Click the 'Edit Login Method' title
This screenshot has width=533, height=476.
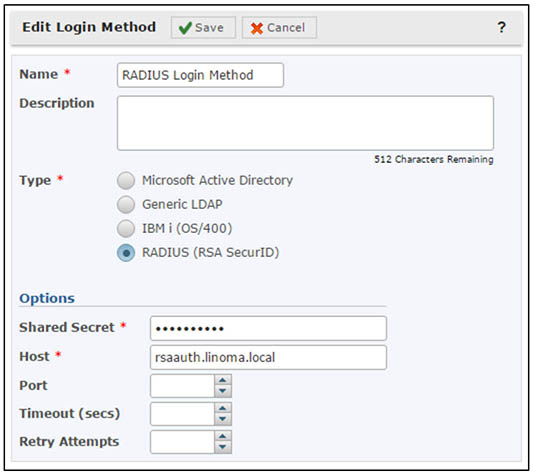[89, 27]
